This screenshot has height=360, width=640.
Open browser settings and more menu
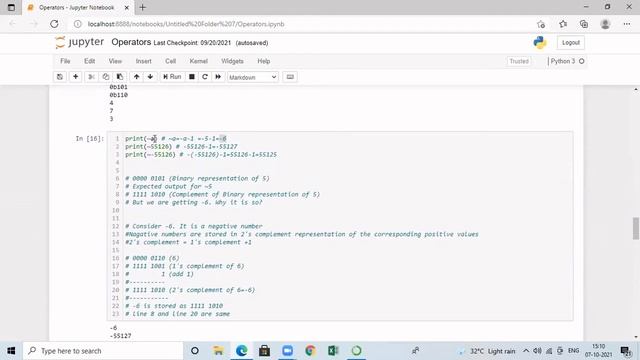627,24
